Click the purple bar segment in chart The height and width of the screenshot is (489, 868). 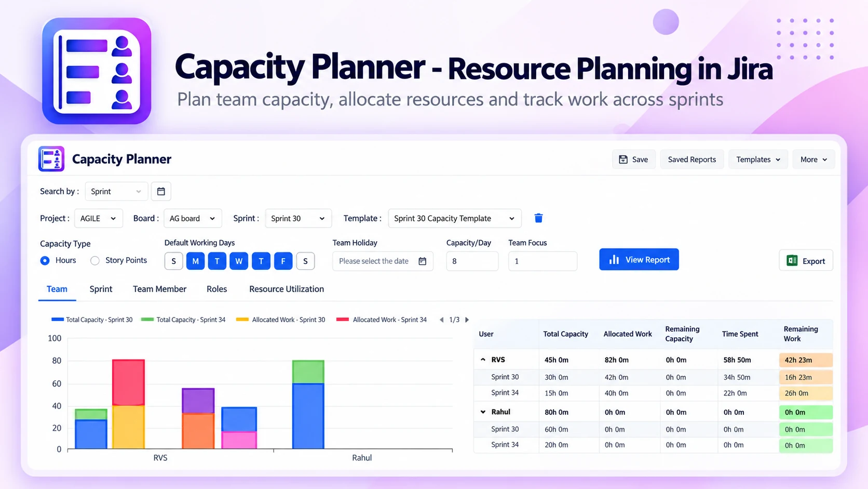pos(198,401)
